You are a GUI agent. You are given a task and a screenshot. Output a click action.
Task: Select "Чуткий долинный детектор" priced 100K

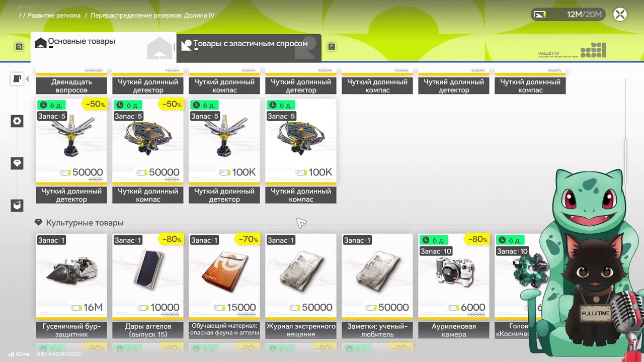pos(224,151)
